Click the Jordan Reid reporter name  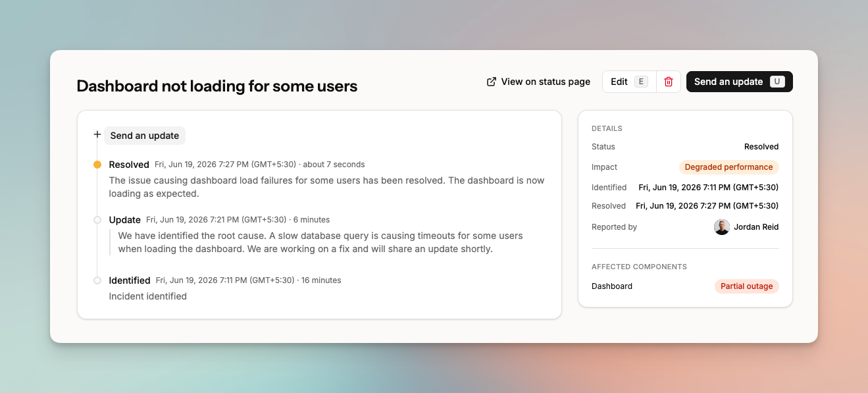756,227
